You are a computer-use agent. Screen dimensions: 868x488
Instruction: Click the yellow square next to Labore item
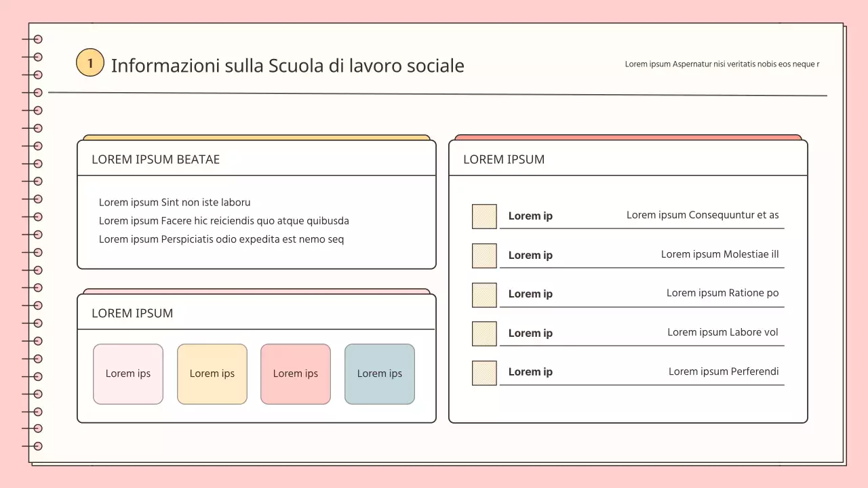[484, 333]
